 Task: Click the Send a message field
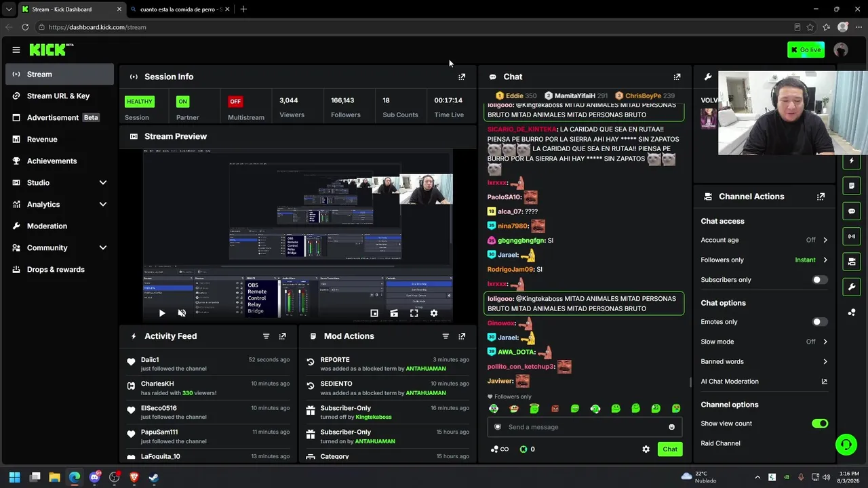(583, 427)
